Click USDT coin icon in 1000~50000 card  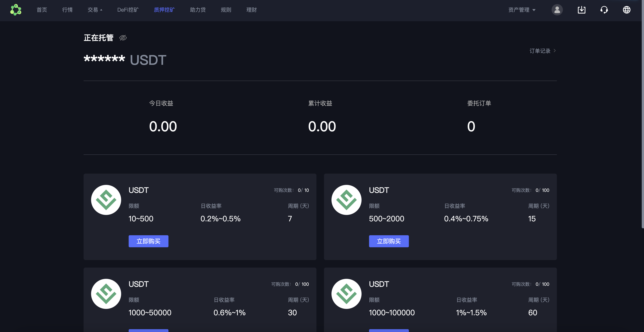[x=106, y=294]
